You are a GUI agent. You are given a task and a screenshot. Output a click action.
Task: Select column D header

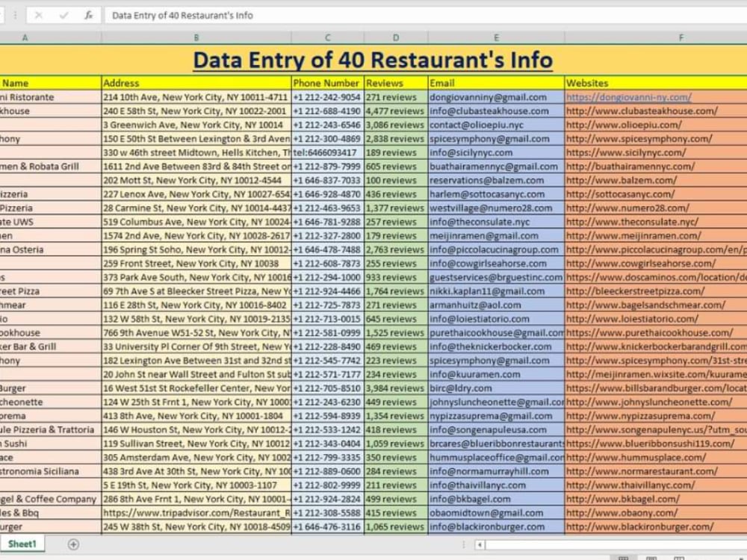pos(396,37)
